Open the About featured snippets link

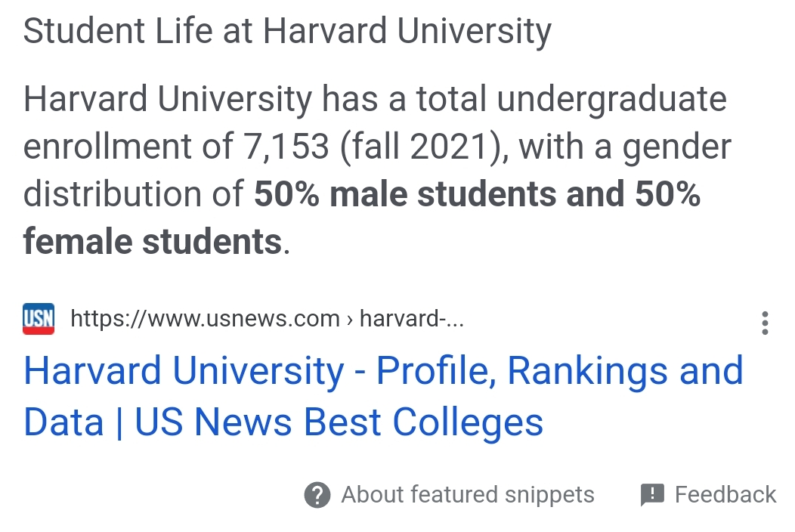pyautogui.click(x=467, y=495)
